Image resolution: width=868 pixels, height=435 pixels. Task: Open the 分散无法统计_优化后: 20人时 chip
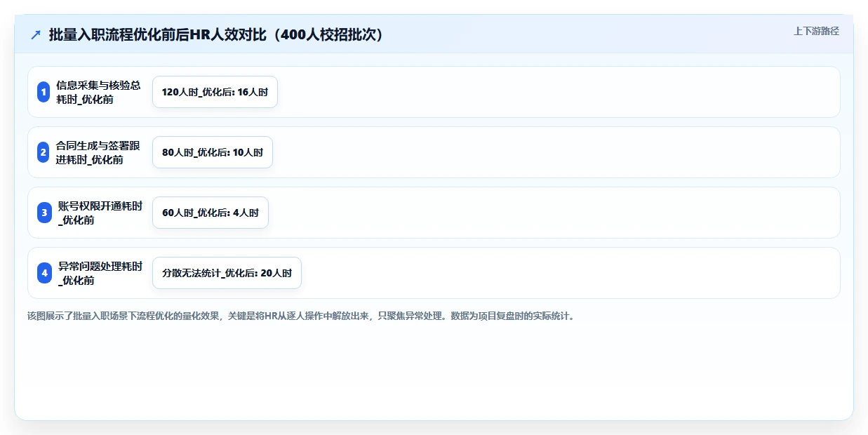click(227, 273)
